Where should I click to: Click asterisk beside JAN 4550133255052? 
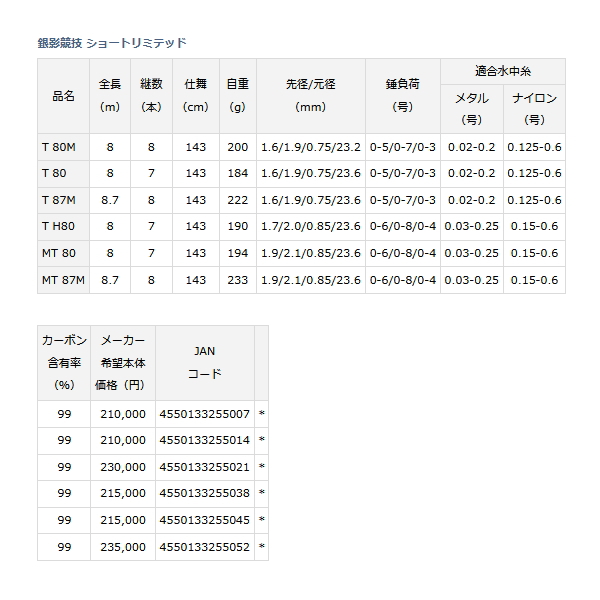pos(262,547)
